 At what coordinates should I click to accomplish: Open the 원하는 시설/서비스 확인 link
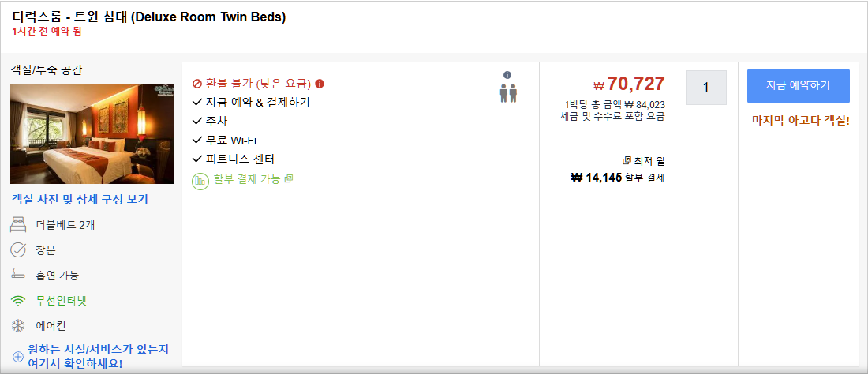(x=98, y=357)
